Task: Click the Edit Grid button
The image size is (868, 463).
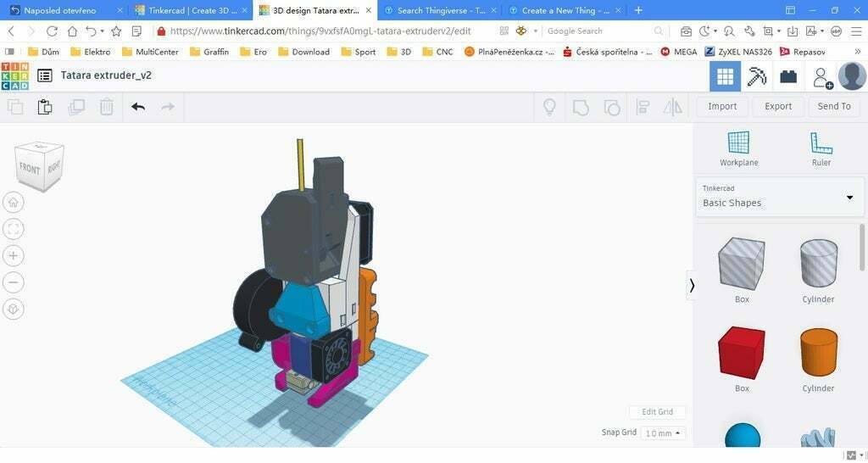Action: [x=657, y=412]
